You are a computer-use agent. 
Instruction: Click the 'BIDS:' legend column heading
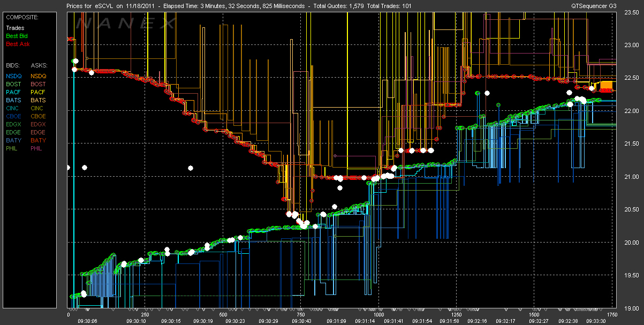point(13,65)
